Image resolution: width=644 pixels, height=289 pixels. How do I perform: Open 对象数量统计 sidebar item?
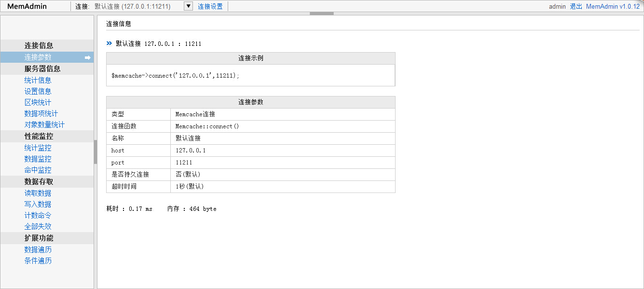(x=44, y=124)
